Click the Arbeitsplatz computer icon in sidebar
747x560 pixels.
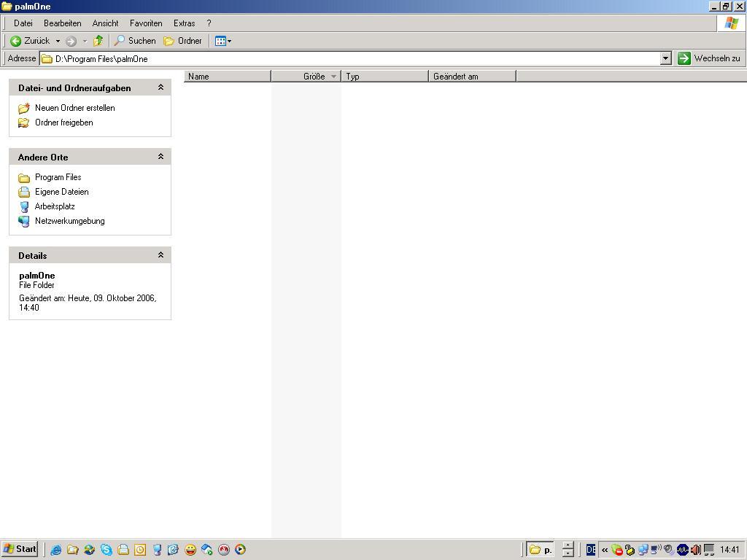coord(24,206)
